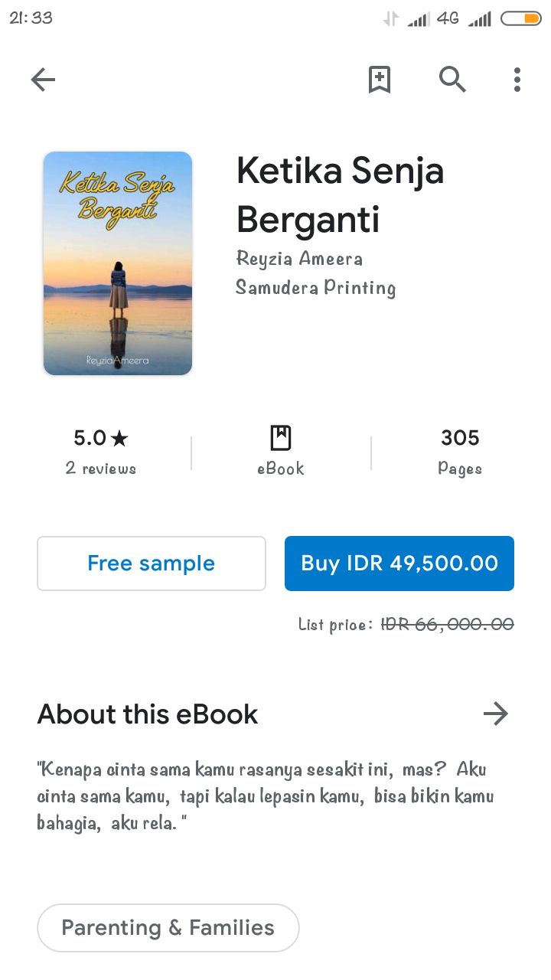
Task: Tap the 305 Pages info
Action: pos(460,452)
